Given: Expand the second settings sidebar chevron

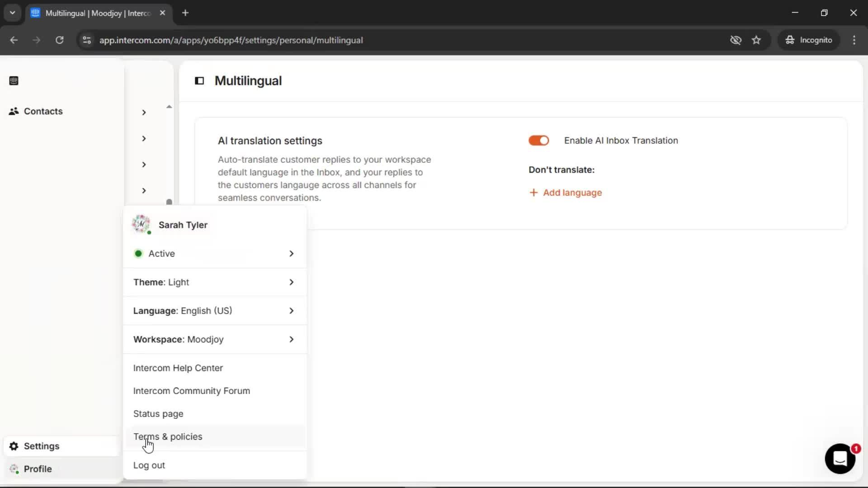Looking at the screenshot, I should pos(144,139).
